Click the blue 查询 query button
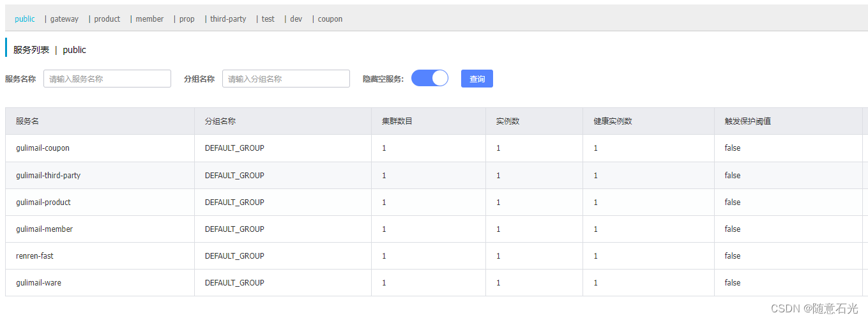 point(477,79)
